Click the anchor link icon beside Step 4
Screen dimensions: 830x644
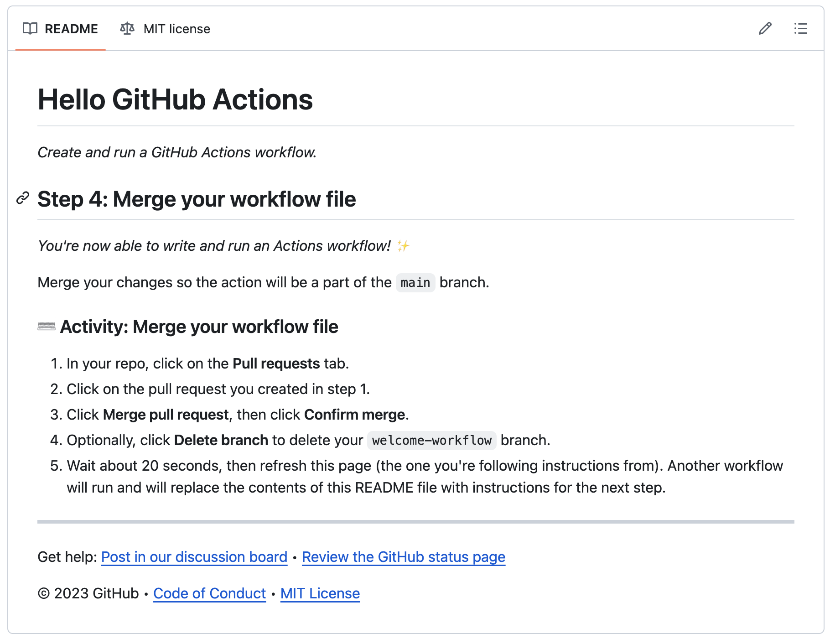[23, 198]
